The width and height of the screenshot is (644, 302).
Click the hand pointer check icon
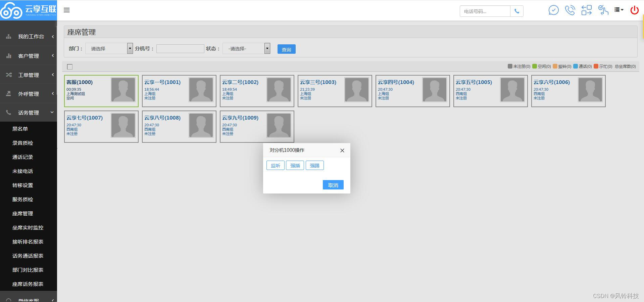(603, 10)
